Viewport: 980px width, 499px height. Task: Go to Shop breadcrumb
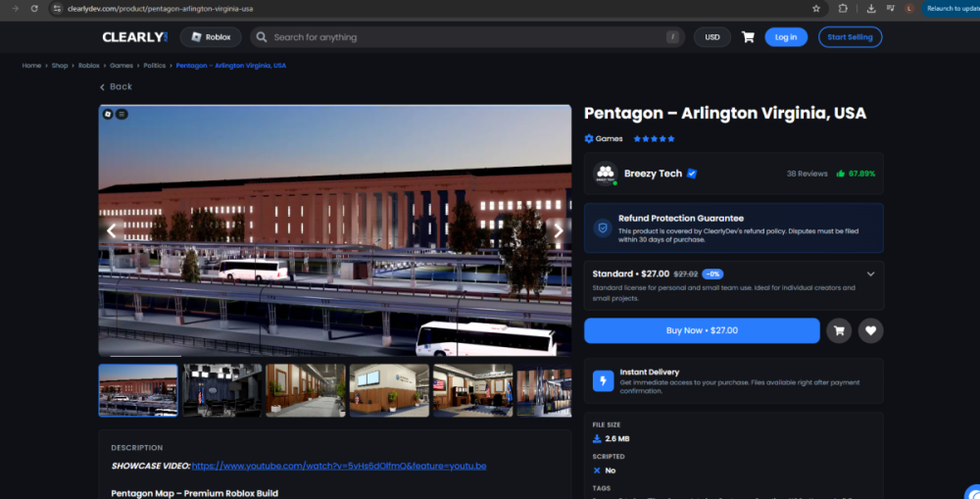click(x=60, y=66)
